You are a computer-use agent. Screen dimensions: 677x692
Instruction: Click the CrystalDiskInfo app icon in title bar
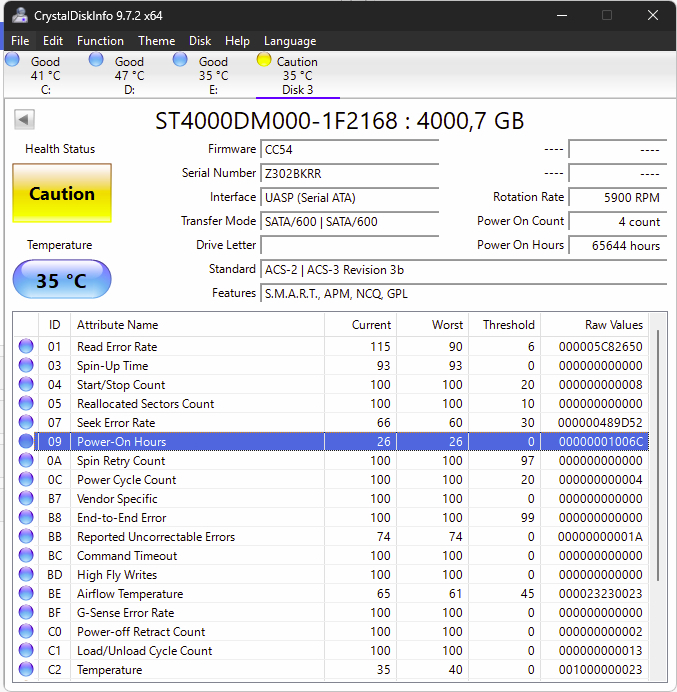[20, 15]
